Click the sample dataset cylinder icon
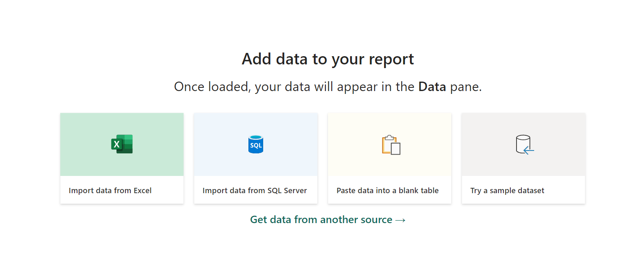The height and width of the screenshot is (260, 644). coord(525,144)
